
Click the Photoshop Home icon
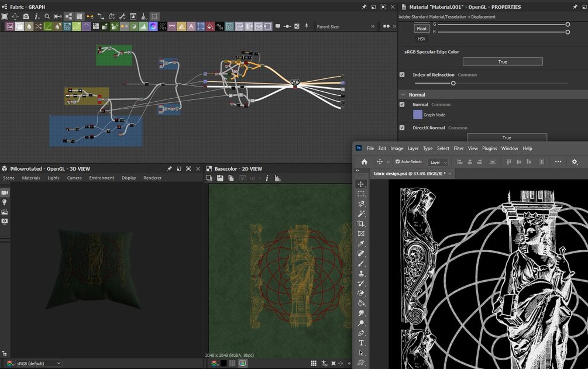click(364, 162)
